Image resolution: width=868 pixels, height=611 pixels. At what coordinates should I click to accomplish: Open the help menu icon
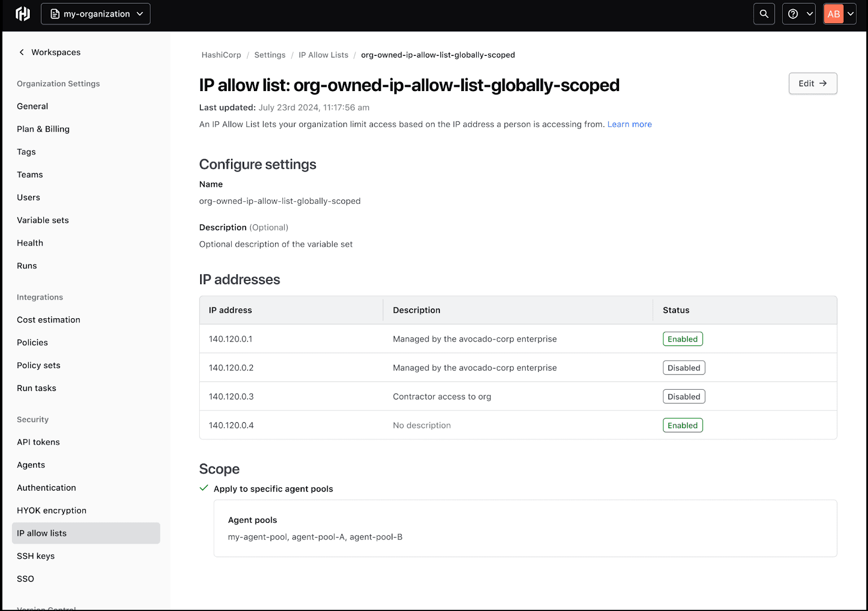(x=793, y=14)
